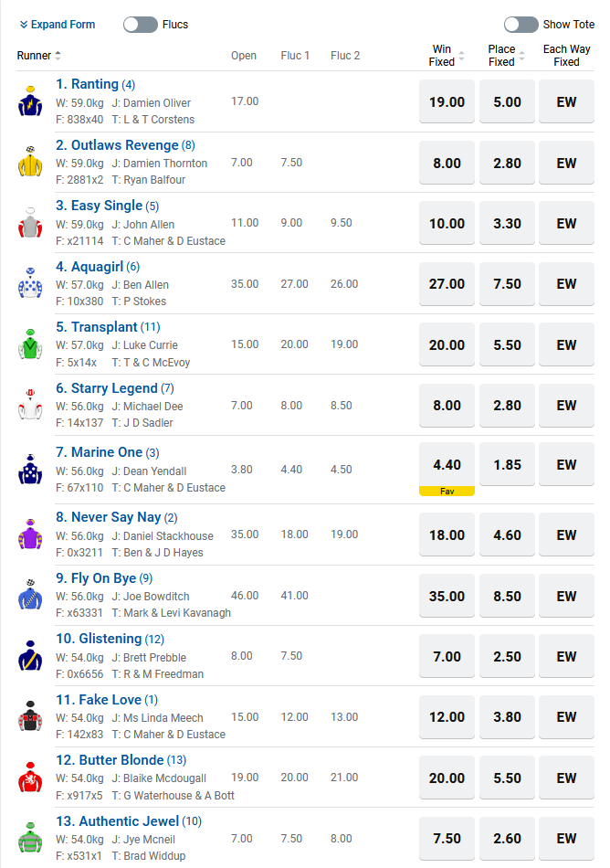Screen dimensions: 610x868
Task: Sort runners by Runner column arrows
Action: point(58,56)
